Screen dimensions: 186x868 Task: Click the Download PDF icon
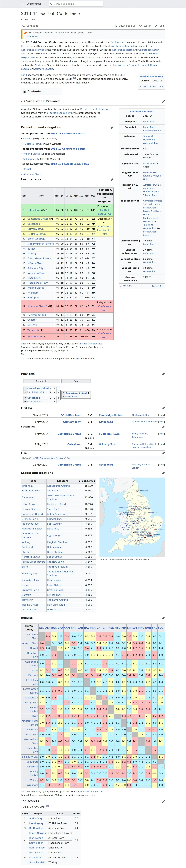[x=115, y=26]
